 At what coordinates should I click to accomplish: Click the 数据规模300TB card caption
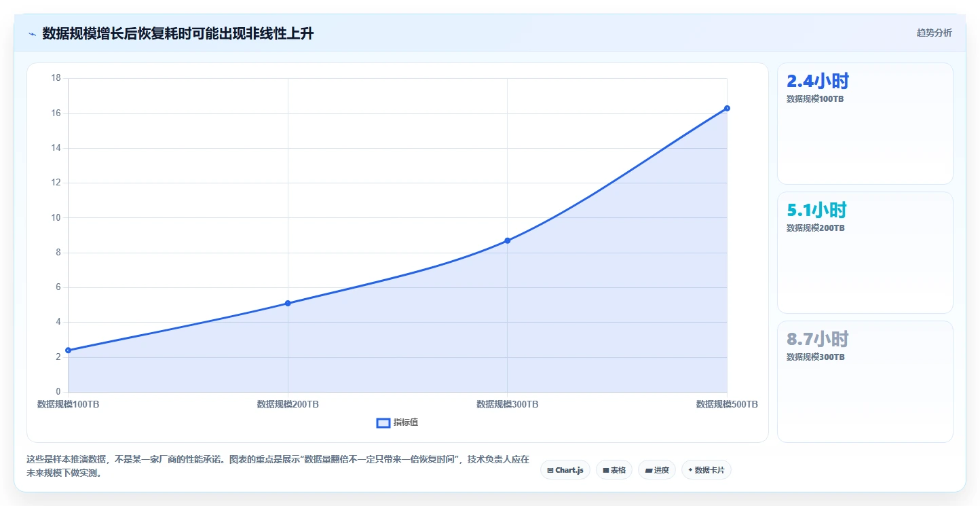pyautogui.click(x=816, y=357)
